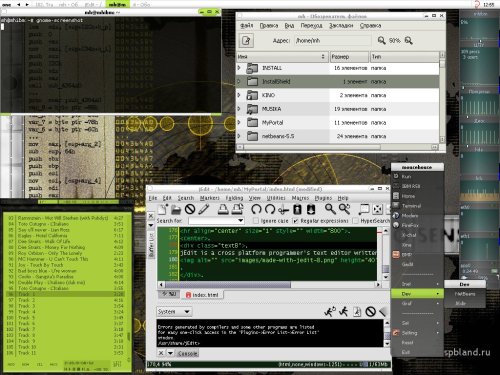Expand the MyPortal folder tree arrow
The height and width of the screenshot is (375, 500).
pyautogui.click(x=239, y=122)
